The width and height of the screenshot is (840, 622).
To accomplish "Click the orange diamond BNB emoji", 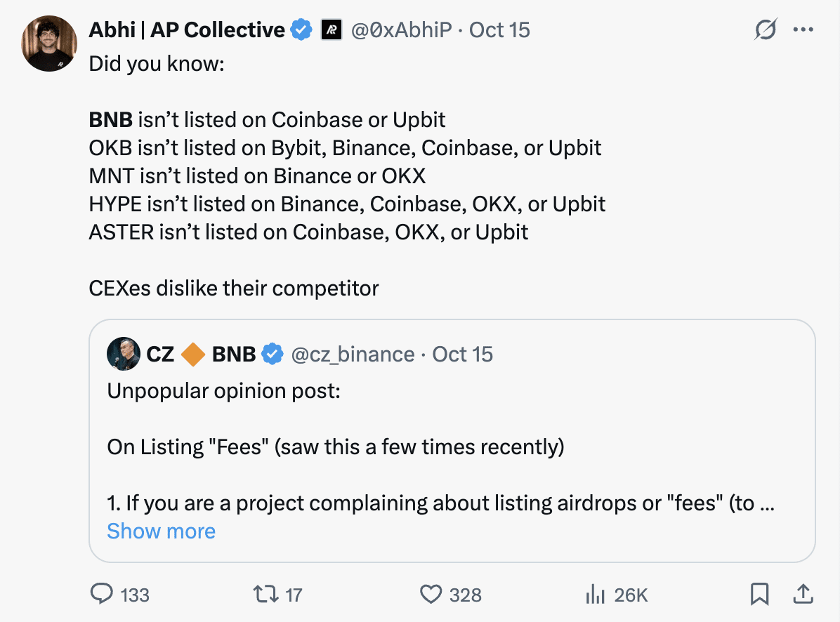I will coord(193,354).
